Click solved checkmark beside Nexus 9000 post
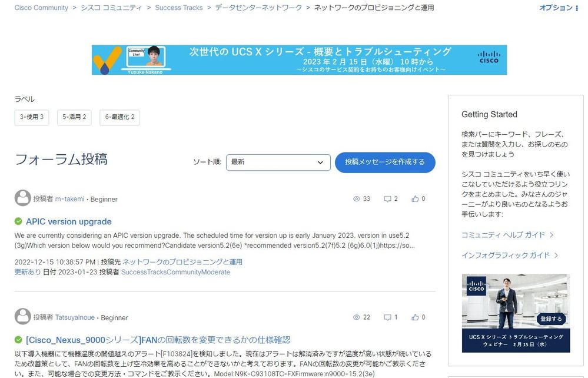 tap(18, 340)
